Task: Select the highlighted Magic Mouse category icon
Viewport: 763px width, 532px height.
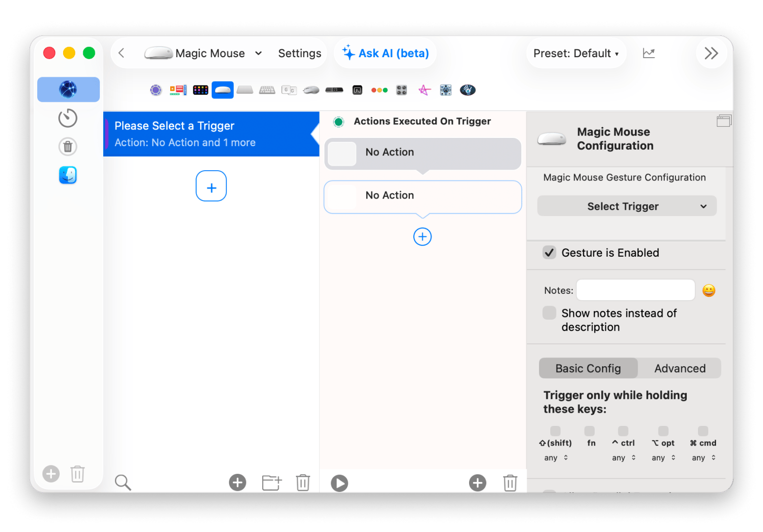Action: [x=223, y=90]
